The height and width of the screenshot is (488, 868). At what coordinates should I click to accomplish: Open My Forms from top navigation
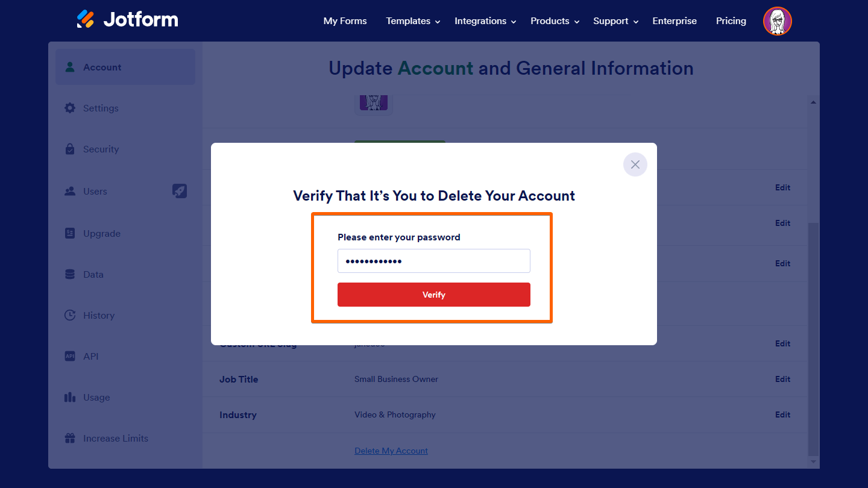pyautogui.click(x=345, y=21)
